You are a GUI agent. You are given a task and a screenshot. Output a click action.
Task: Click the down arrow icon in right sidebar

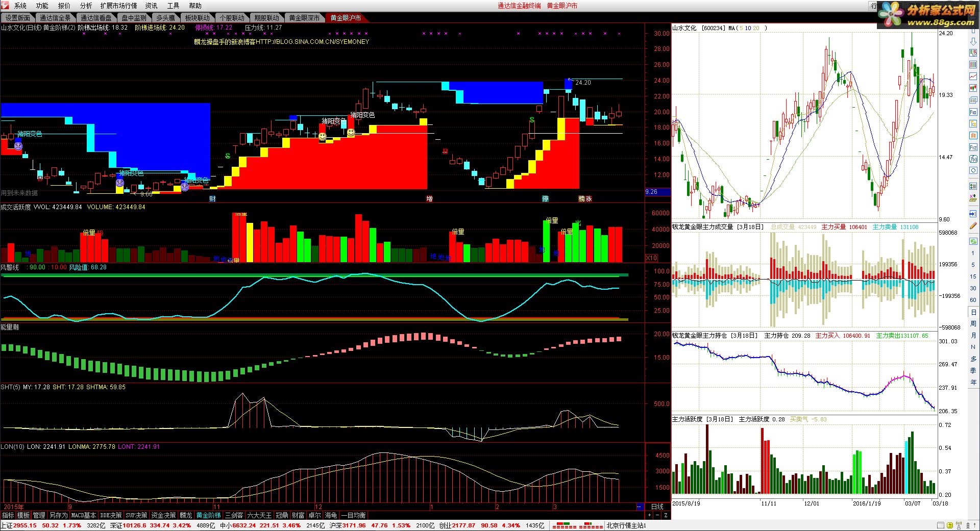point(973,41)
